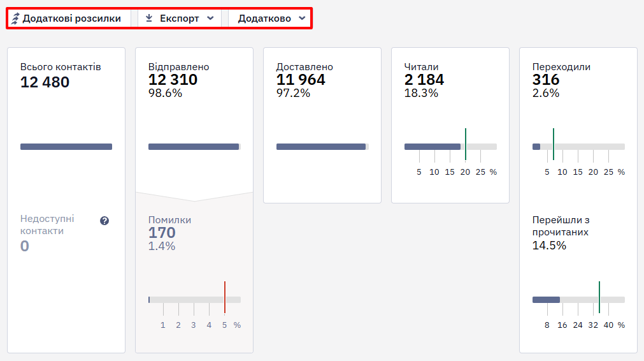Click the Відправлено percentage 98.6%
The image size is (644, 361).
point(165,93)
